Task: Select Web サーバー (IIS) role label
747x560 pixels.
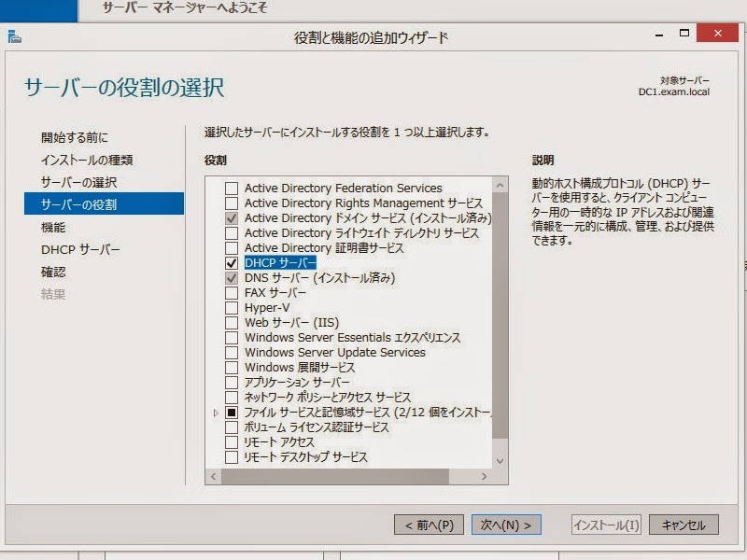Action: [x=291, y=322]
